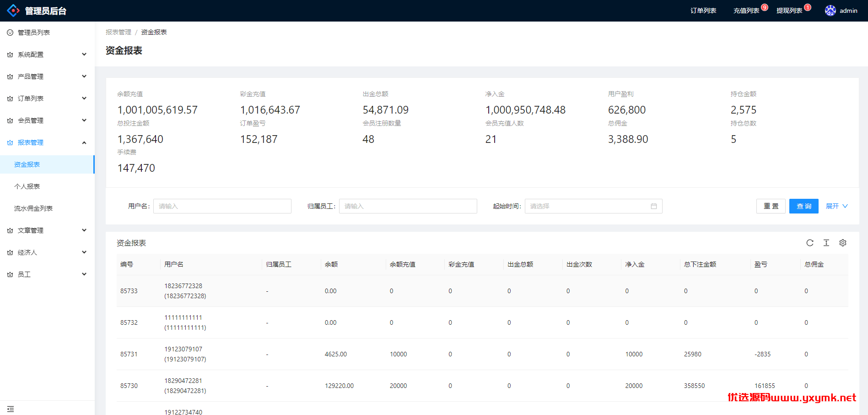The image size is (868, 415).
Task: Open 提现列表 in the top header
Action: (x=789, y=11)
